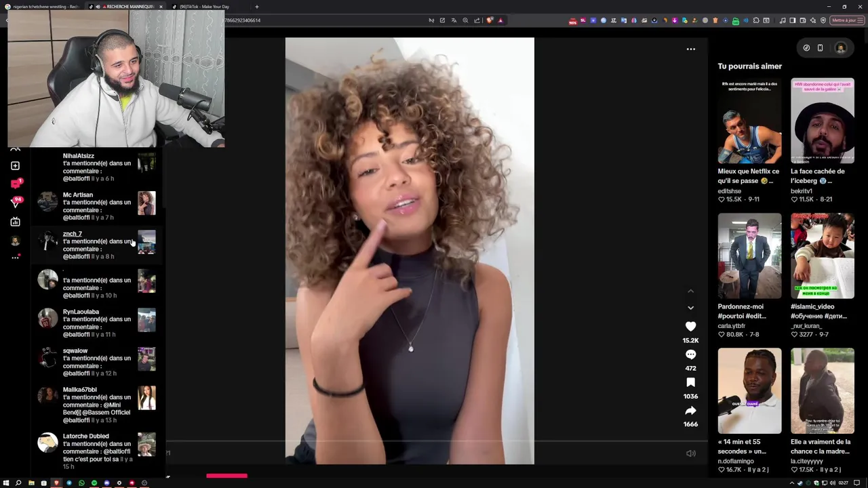Image resolution: width=868 pixels, height=488 pixels.
Task: Open the Malika67bbl mention notification
Action: coord(97,405)
